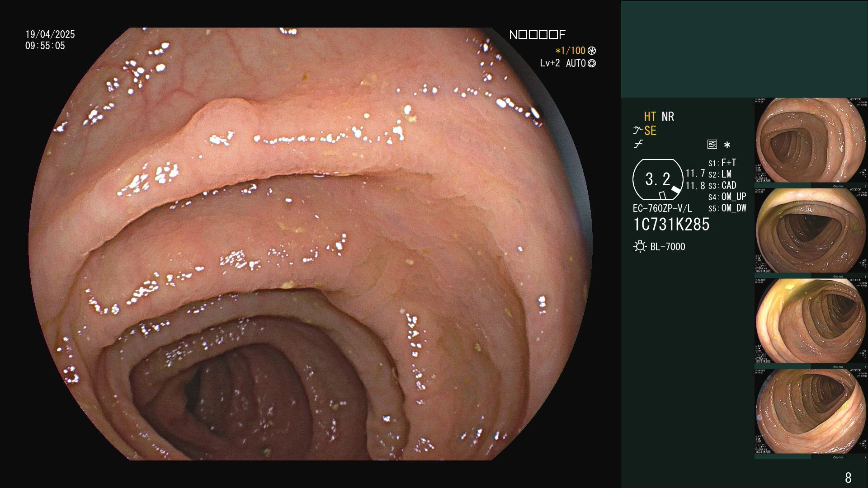
Task: Open the fourth captured thumbnail image
Action: pos(811,412)
